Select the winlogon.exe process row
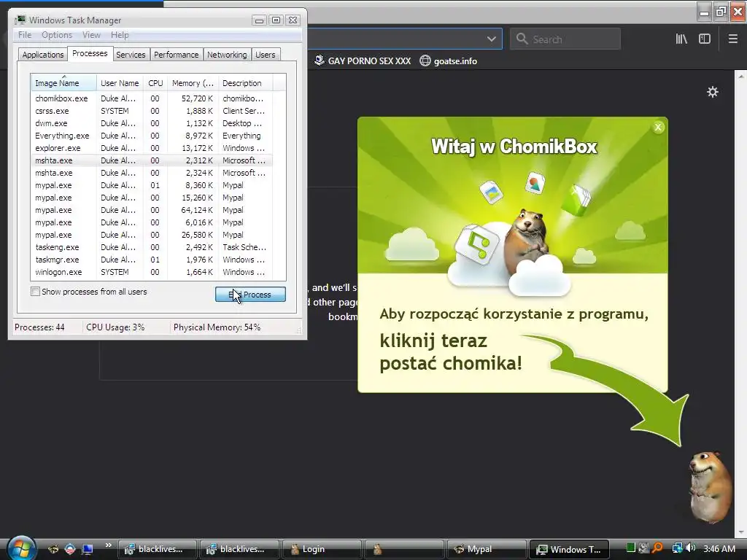The image size is (747, 560). tap(152, 272)
